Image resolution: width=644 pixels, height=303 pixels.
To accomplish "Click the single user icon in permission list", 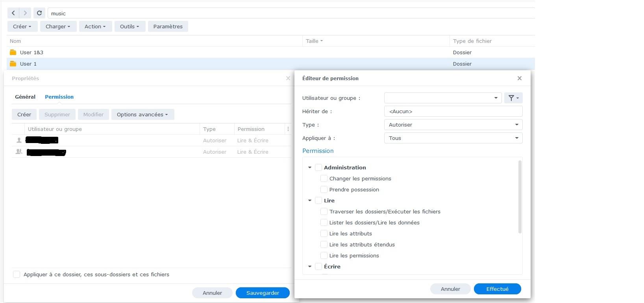I will tap(19, 140).
